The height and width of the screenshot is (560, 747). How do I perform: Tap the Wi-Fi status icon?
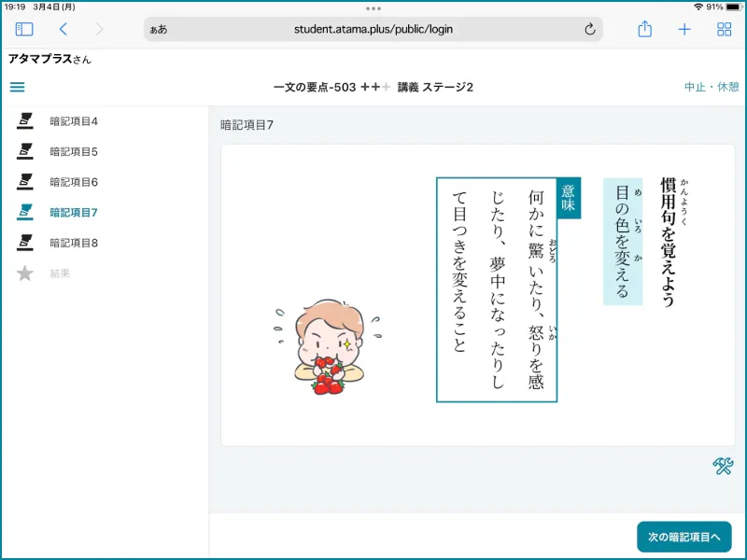click(698, 7)
